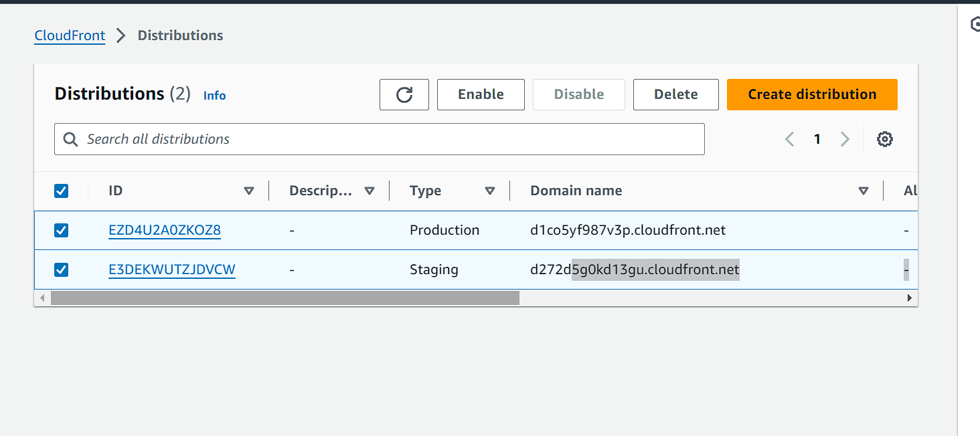Click the ID column header
Screen dimensions: 980x436
click(116, 191)
